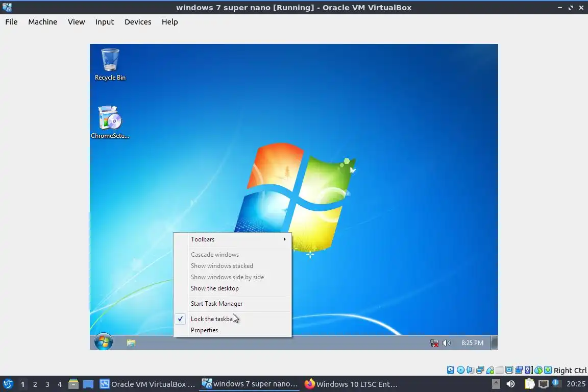Switch to windows 7 super nano taskbar entry
The image size is (588, 392).
pos(250,384)
